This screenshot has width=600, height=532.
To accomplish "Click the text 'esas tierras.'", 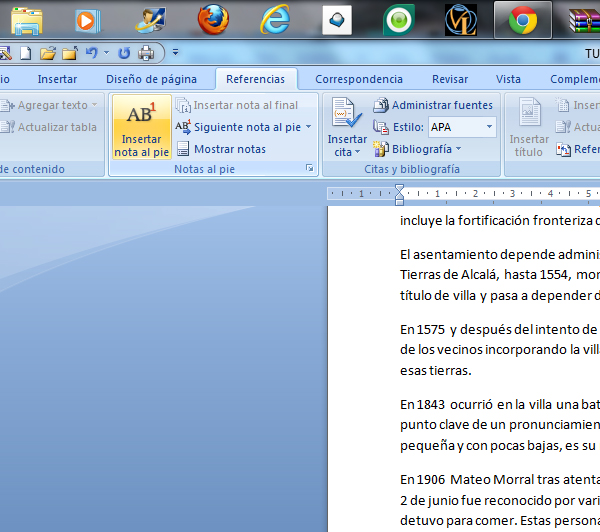I will pyautogui.click(x=435, y=370).
